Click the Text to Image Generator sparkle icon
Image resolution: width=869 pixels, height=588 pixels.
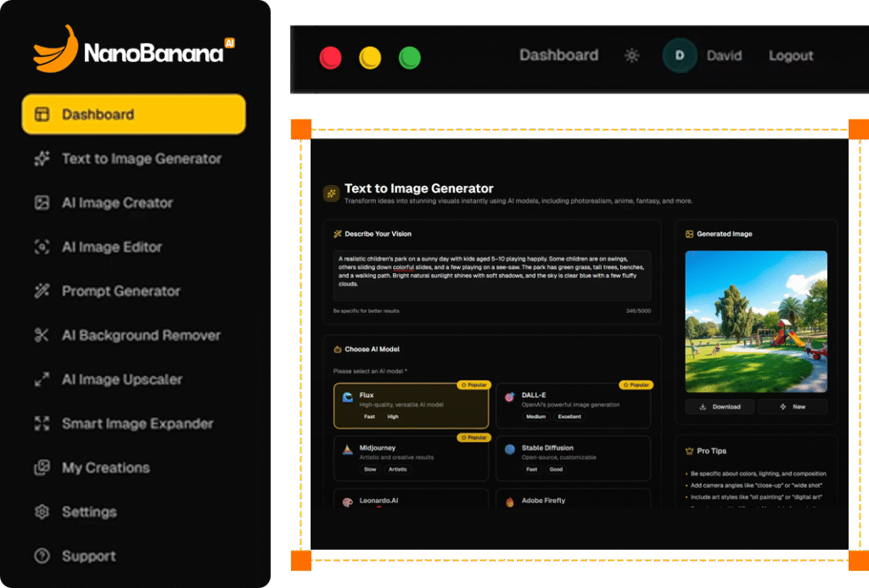point(42,159)
